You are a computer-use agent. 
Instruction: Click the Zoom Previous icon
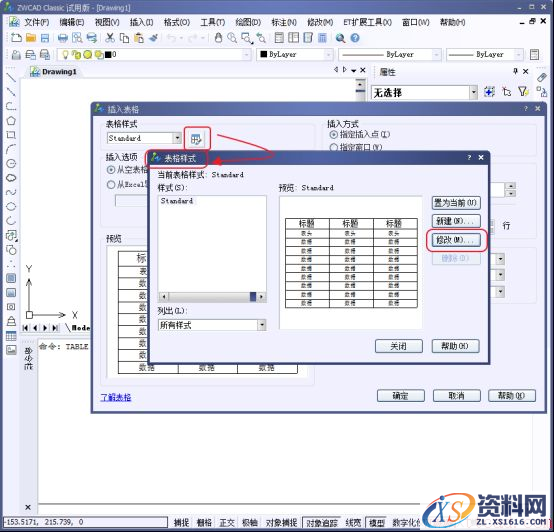pos(261,38)
